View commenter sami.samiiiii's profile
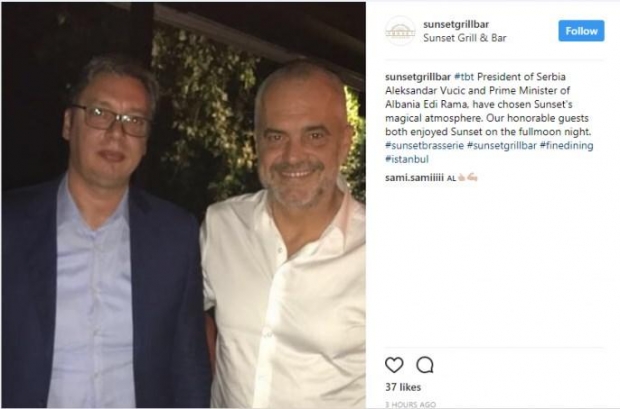This screenshot has width=620, height=409. coord(414,177)
